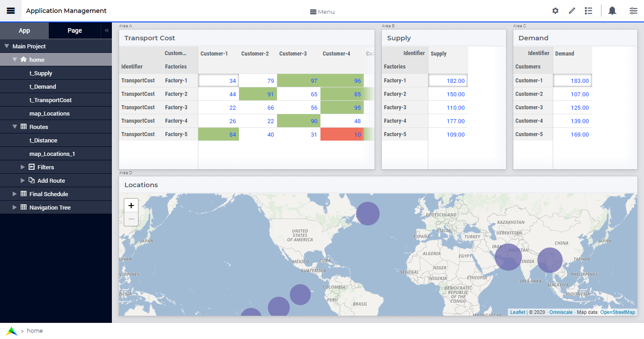
Task: Open the Leaflet attribution link
Action: [518, 312]
